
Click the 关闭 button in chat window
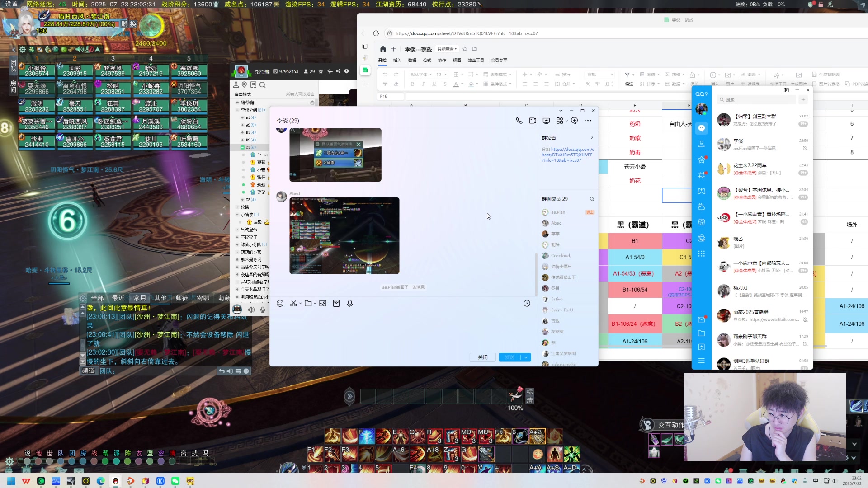pos(483,357)
